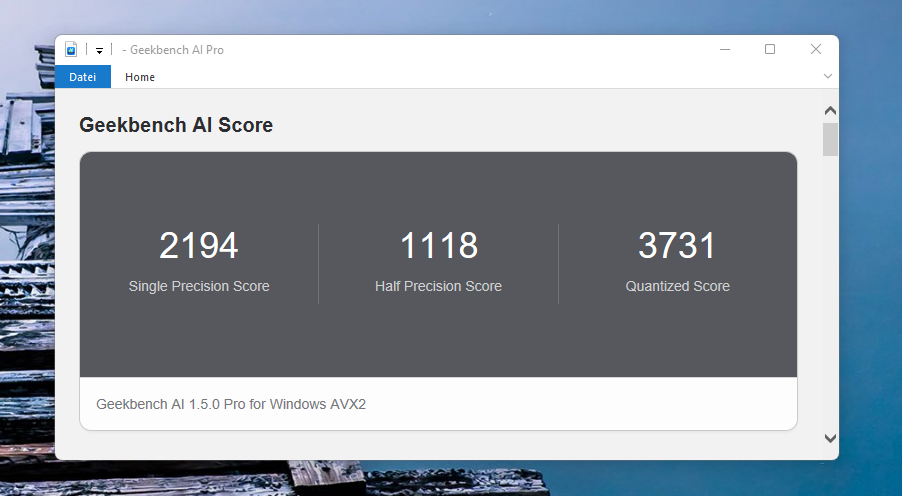Click the Quantized Score label
Viewport: 902px width, 496px height.
click(678, 287)
